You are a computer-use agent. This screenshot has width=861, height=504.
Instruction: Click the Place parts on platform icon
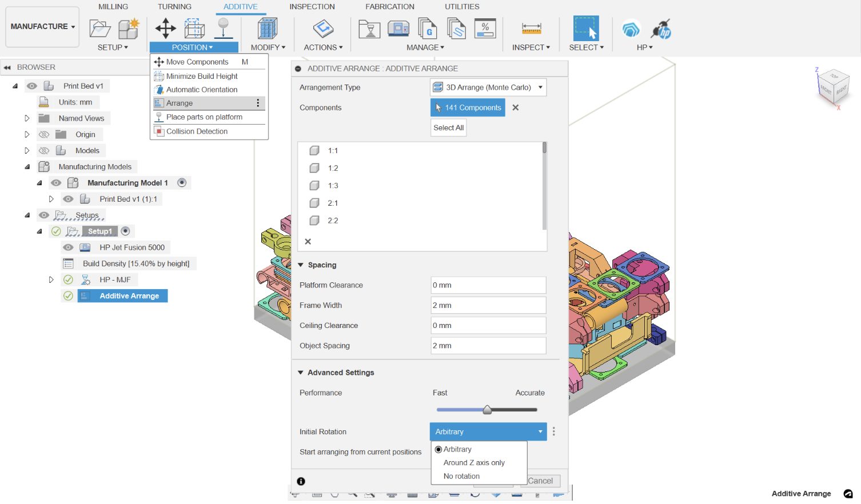pos(158,117)
